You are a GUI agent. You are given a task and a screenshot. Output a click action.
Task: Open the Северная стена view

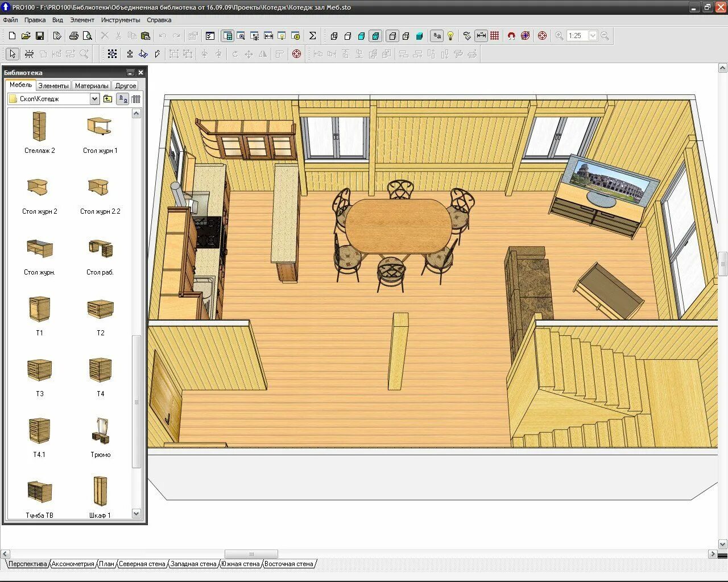142,564
